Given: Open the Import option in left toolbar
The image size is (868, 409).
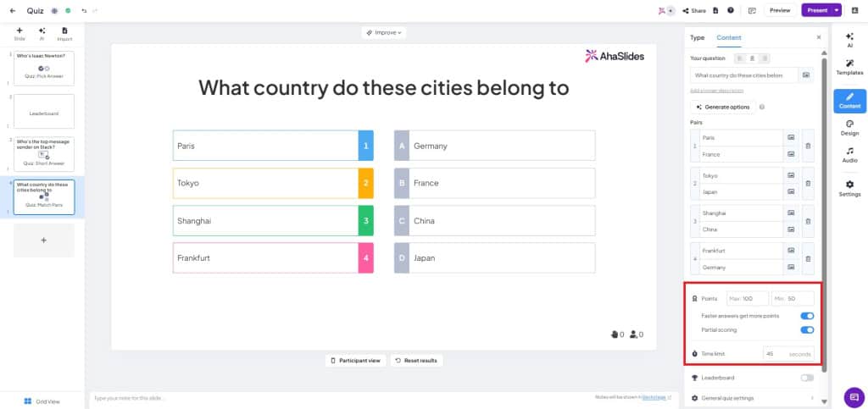Looking at the screenshot, I should click(x=64, y=34).
